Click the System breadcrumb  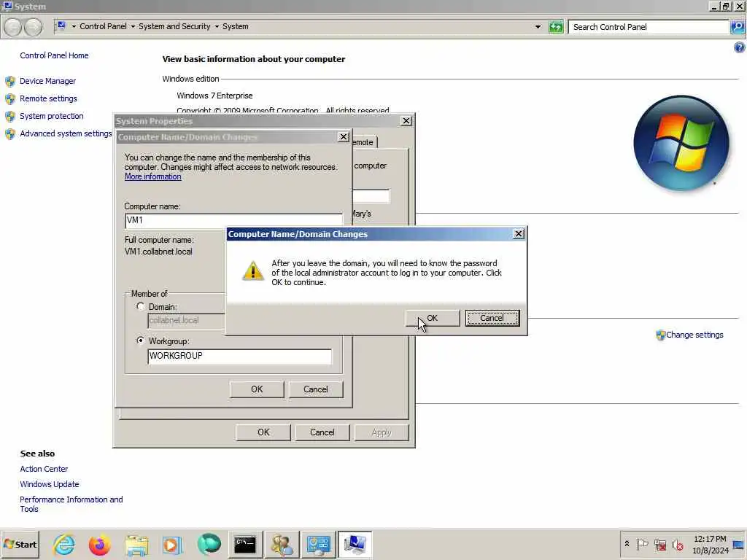point(236,27)
